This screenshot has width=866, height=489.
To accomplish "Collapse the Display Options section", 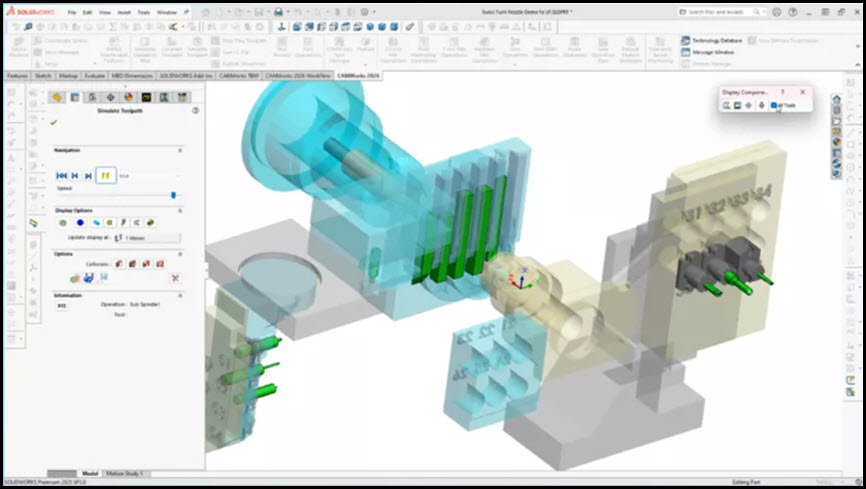I will pos(180,211).
